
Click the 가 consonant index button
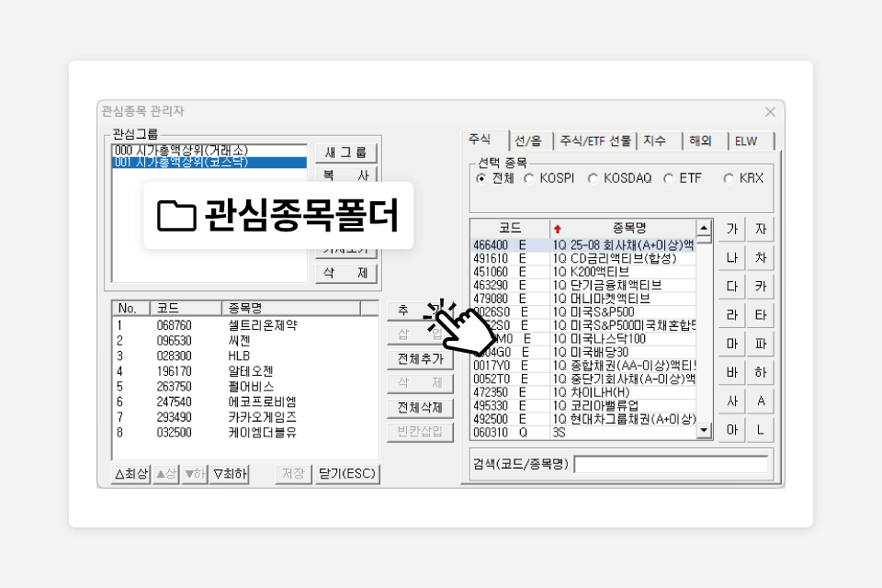pos(731,230)
